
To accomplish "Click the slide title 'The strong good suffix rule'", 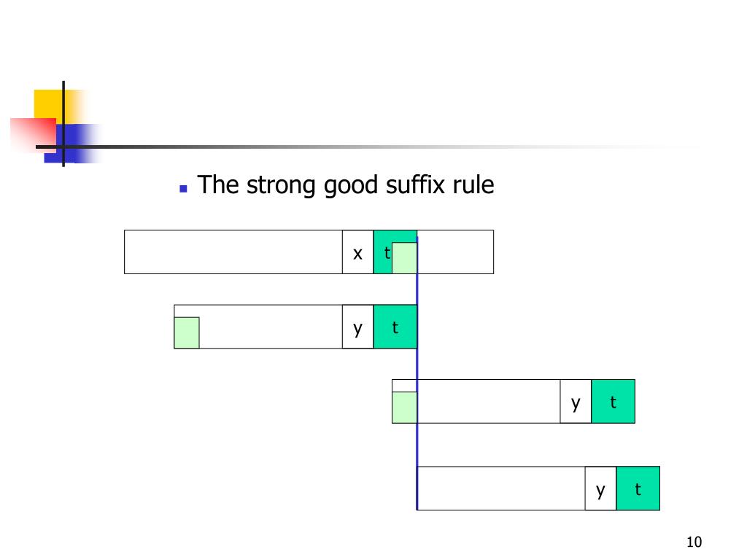I will click(346, 185).
